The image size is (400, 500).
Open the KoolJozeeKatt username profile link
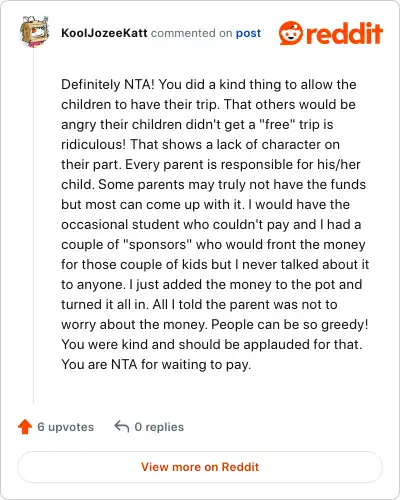click(x=104, y=33)
